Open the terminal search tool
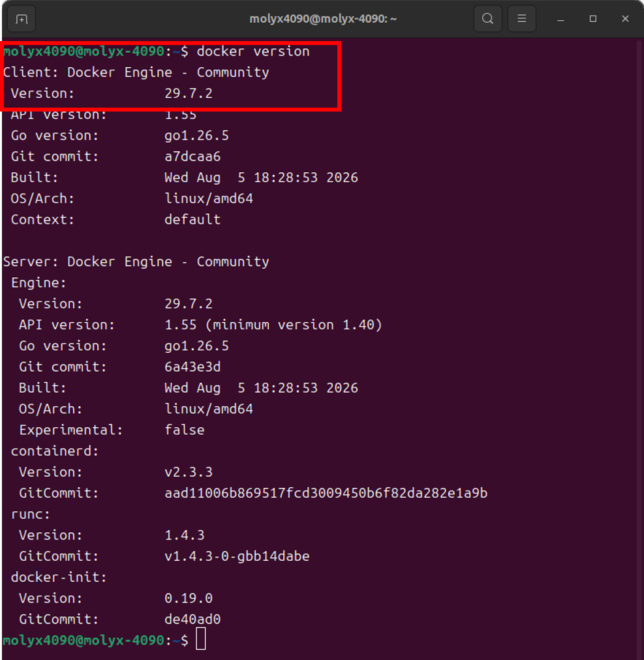The image size is (644, 660). point(488,19)
